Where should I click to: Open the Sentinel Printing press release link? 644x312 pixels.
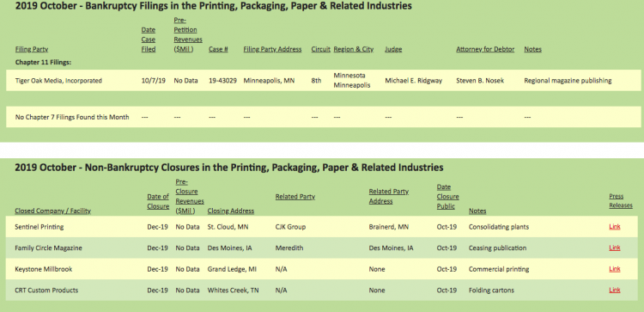click(x=615, y=227)
